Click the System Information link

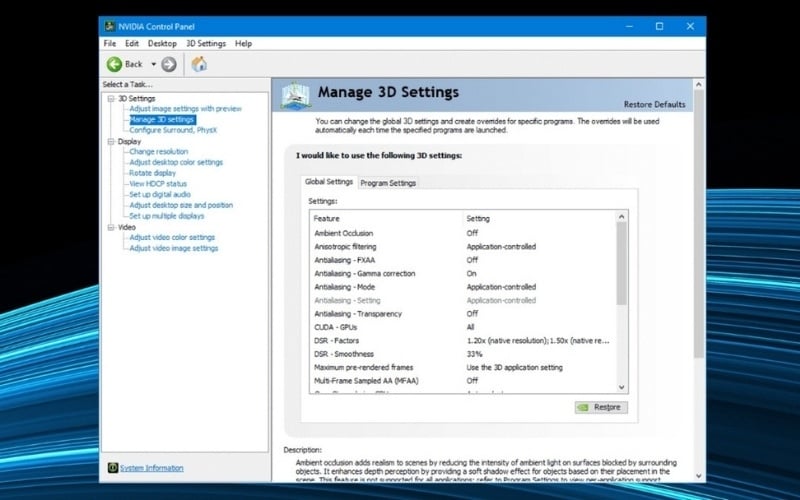pos(152,468)
